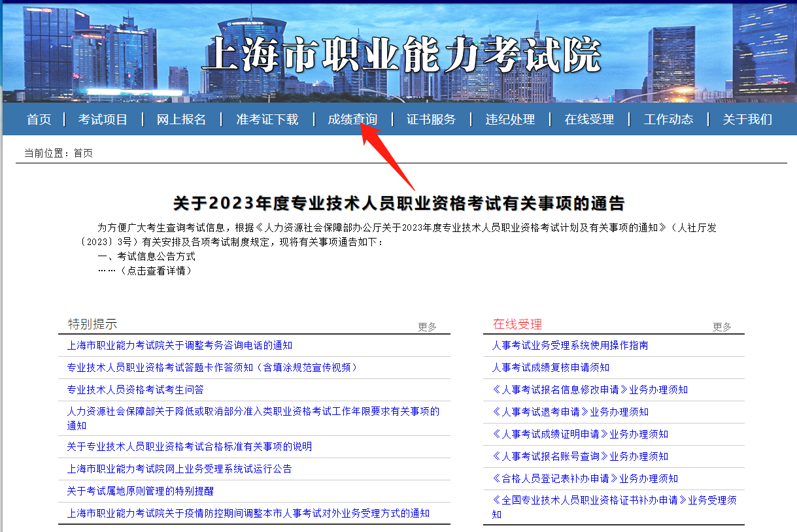
Task: Open the 2023年度职业资格考试 notice headline
Action: [x=399, y=203]
